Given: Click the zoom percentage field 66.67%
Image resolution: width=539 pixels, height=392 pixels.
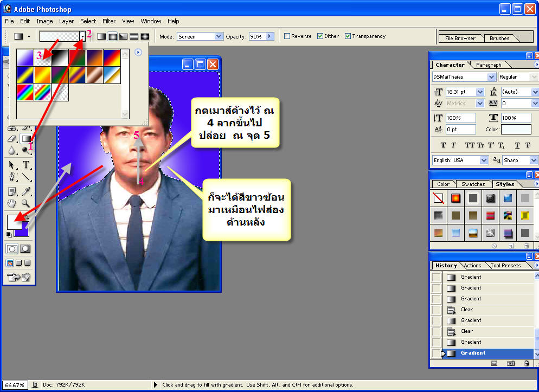Looking at the screenshot, I should coord(15,385).
